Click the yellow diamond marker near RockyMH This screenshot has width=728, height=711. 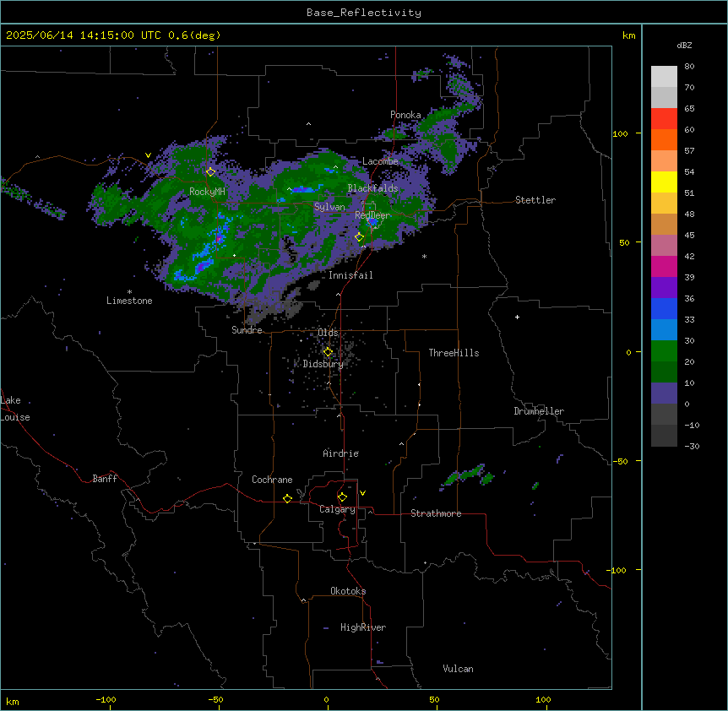tap(210, 171)
